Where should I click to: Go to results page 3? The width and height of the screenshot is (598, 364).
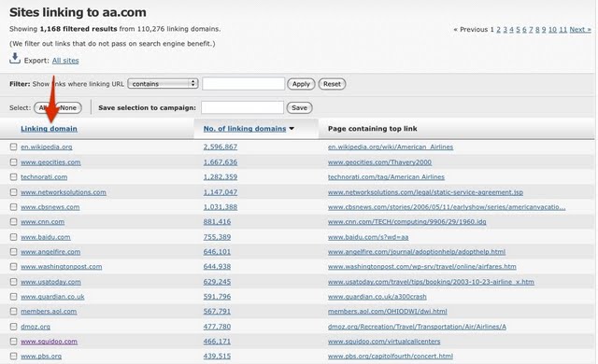click(505, 30)
